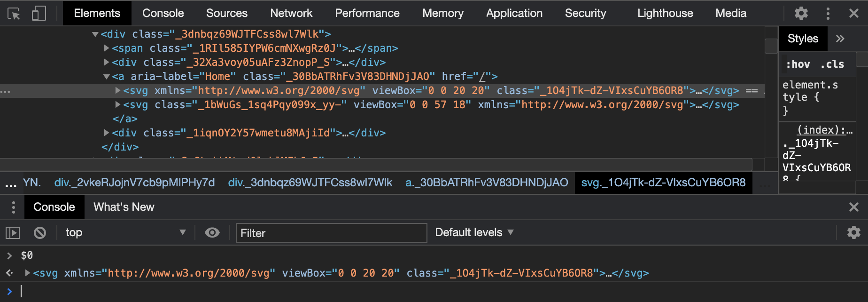The image size is (868, 302).
Task: Select breadcrumb svg._1O4jTk-dZ-VIxsCuYB6OR8
Action: [x=663, y=183]
